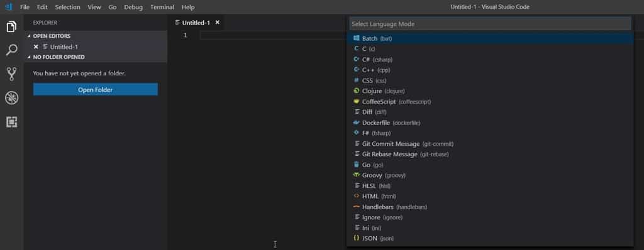
Task: Pick HTML (html) language mode
Action: pos(489,196)
